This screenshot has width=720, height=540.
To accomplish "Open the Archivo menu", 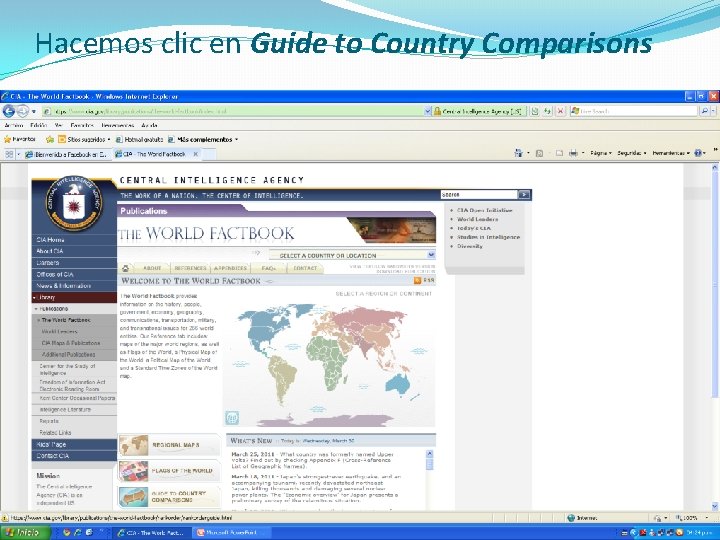I will click(x=14, y=125).
